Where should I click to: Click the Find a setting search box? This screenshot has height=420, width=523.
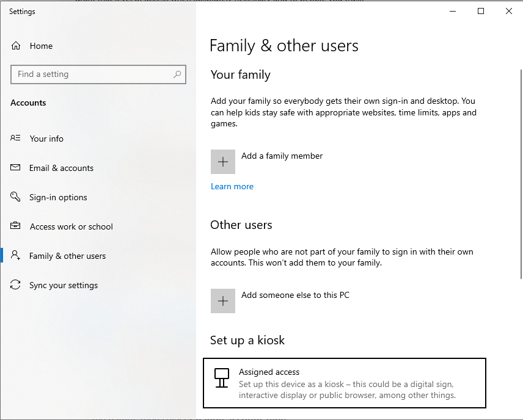[98, 74]
